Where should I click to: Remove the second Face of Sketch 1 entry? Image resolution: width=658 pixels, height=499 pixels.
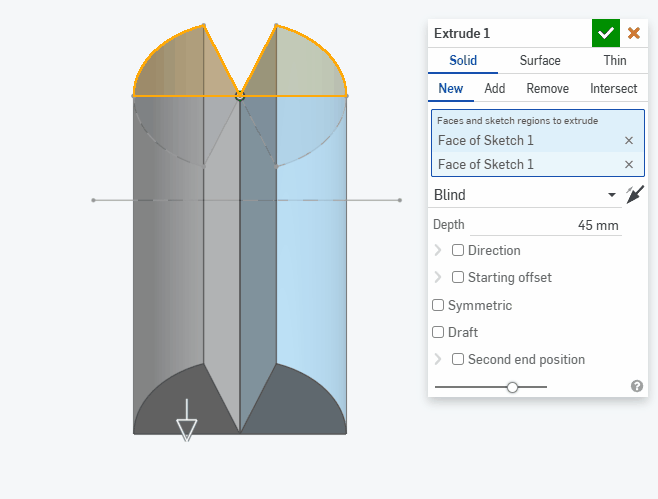pos(629,165)
